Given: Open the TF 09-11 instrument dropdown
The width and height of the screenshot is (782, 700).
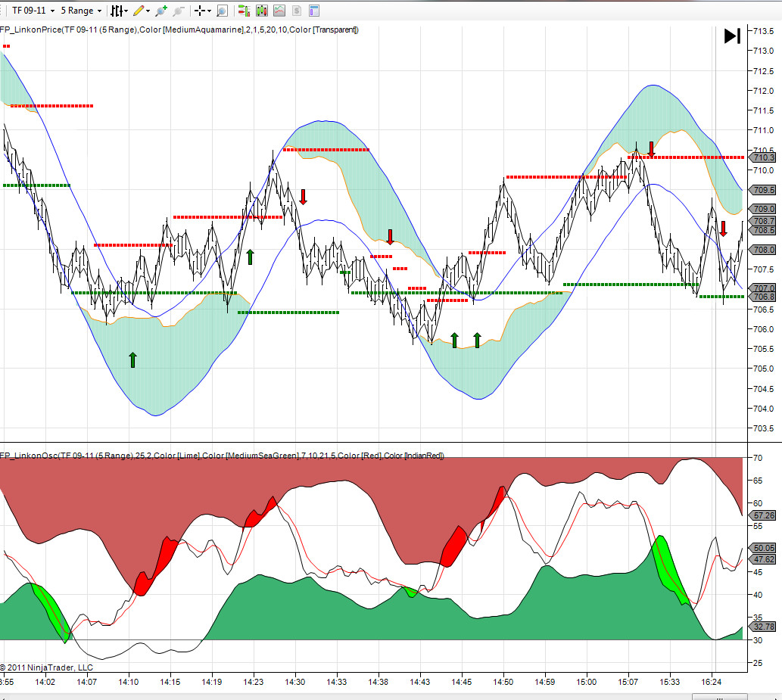Looking at the screenshot, I should [33, 11].
